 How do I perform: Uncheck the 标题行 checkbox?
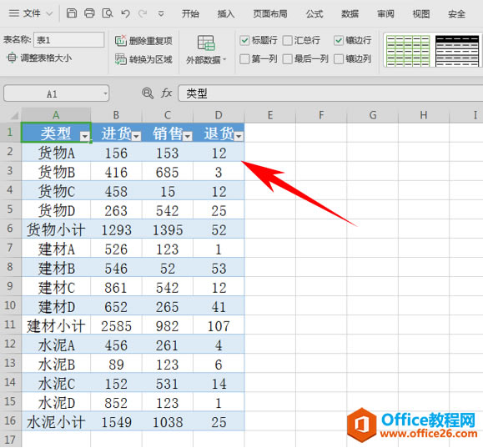(244, 40)
